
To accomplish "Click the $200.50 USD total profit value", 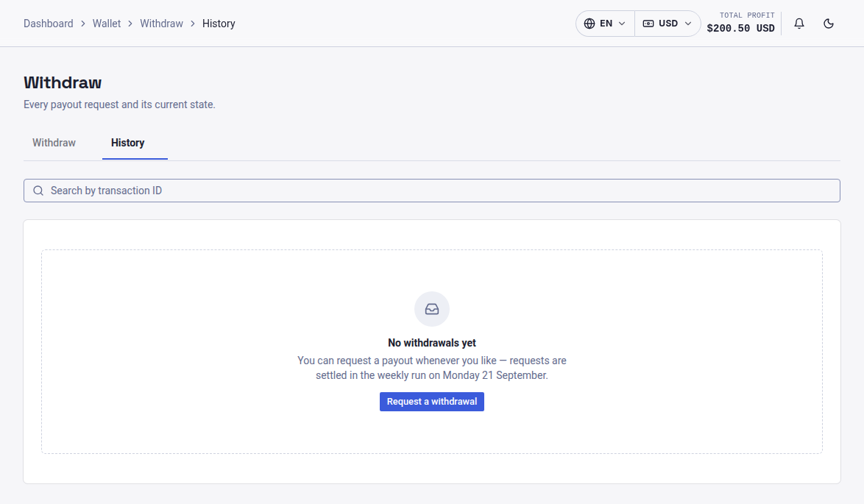I will click(740, 28).
